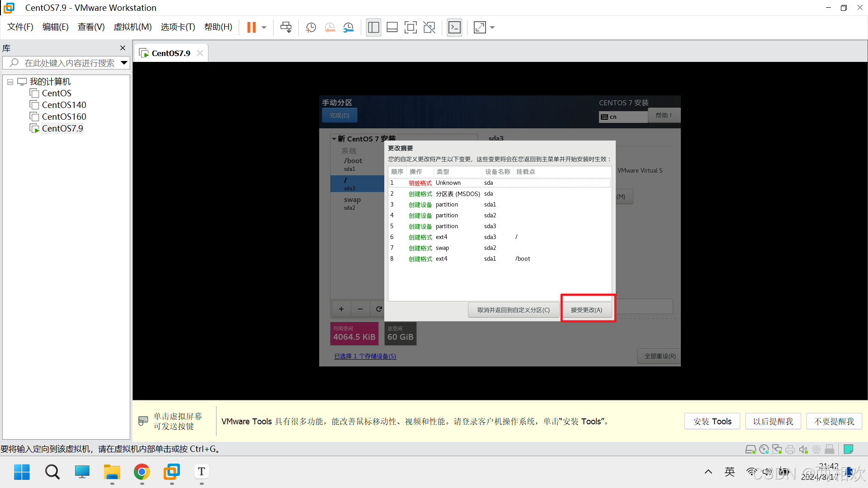This screenshot has width=868, height=488.
Task: Click the pause virtual machine icon
Action: (251, 28)
